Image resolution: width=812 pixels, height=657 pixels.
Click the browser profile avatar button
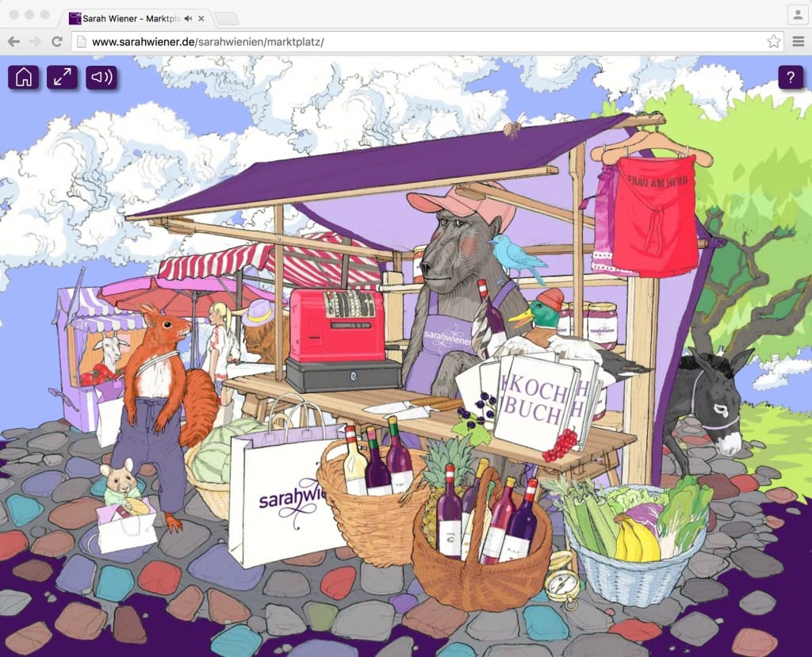(797, 15)
